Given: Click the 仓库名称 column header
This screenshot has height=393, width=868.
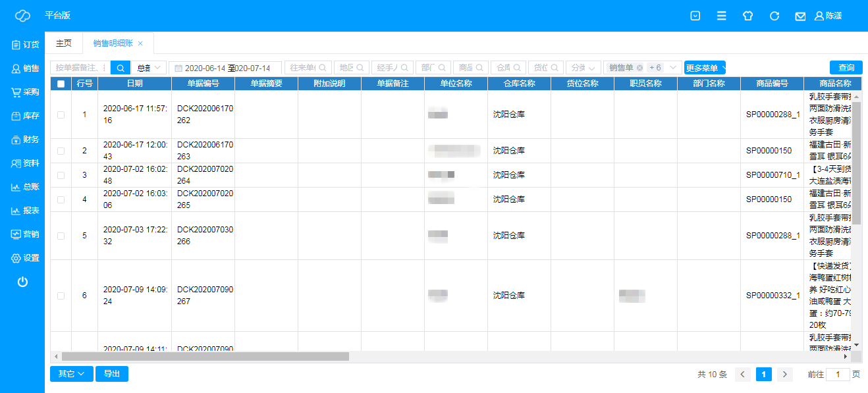Looking at the screenshot, I should pos(519,84).
